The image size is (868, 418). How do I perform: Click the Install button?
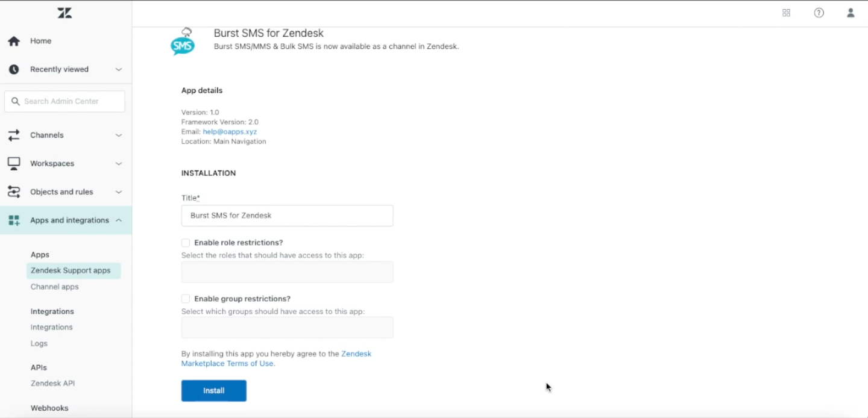click(214, 391)
